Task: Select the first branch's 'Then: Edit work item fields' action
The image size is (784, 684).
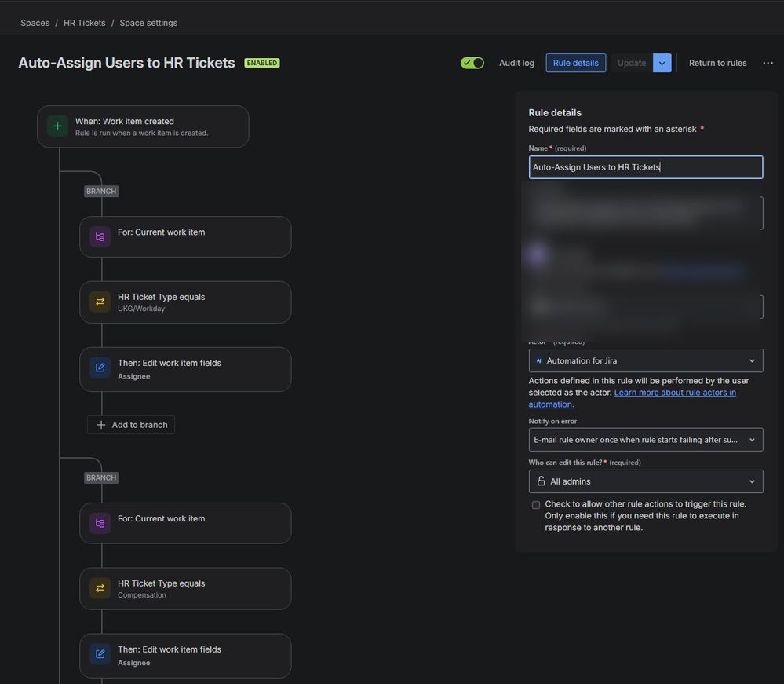Action: (185, 369)
